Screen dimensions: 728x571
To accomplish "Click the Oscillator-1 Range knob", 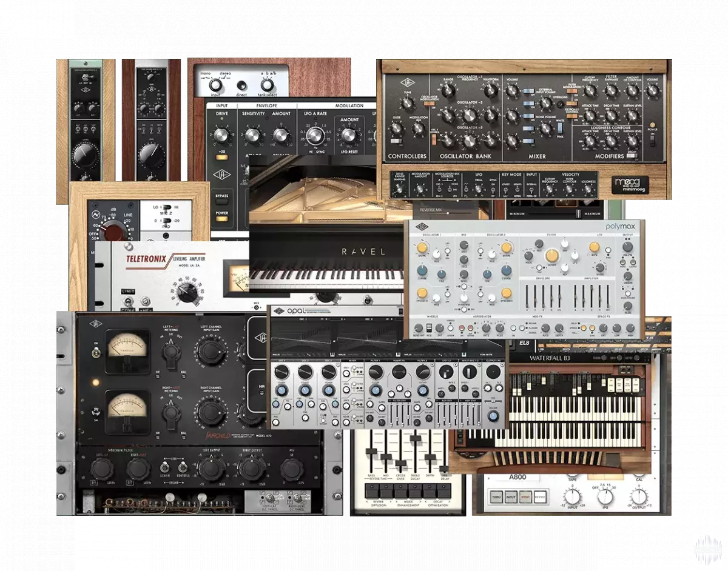I will 448,90.
